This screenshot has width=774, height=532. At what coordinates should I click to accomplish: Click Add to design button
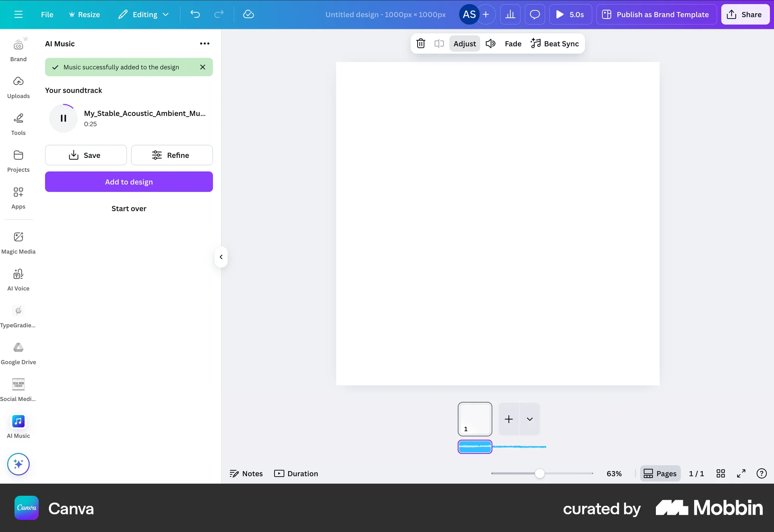129,182
